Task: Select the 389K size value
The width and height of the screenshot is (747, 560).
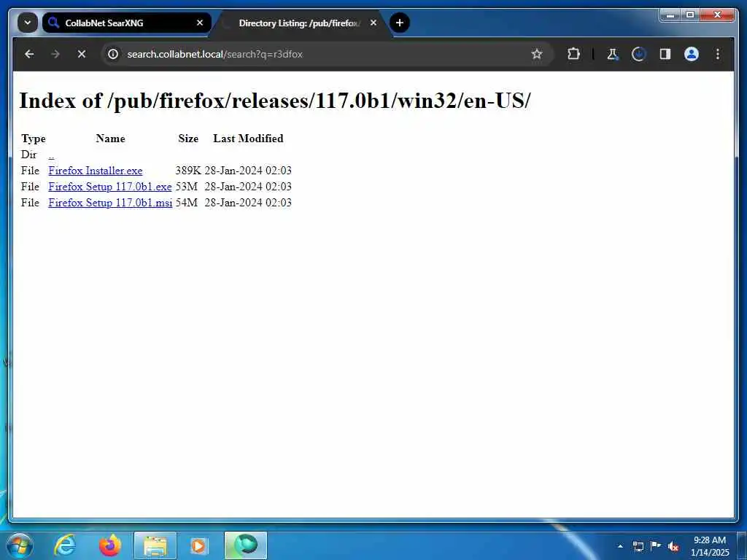Action: tap(188, 171)
